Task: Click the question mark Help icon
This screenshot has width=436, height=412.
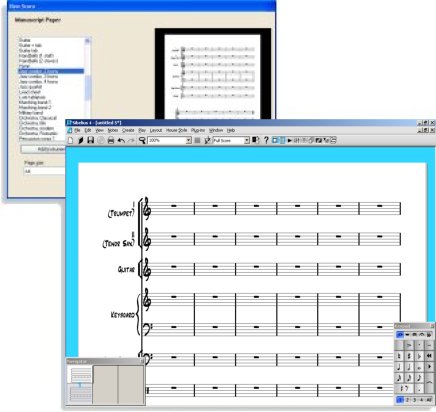Action: coord(266,140)
